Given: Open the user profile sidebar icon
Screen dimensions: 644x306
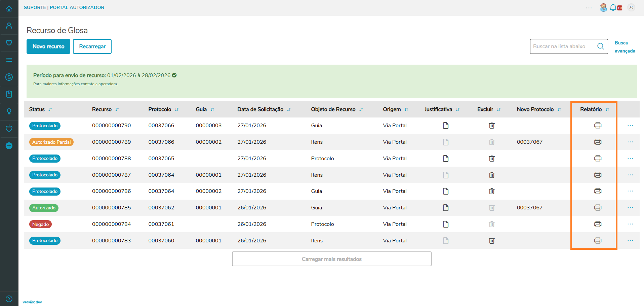Looking at the screenshot, I should (x=9, y=26).
